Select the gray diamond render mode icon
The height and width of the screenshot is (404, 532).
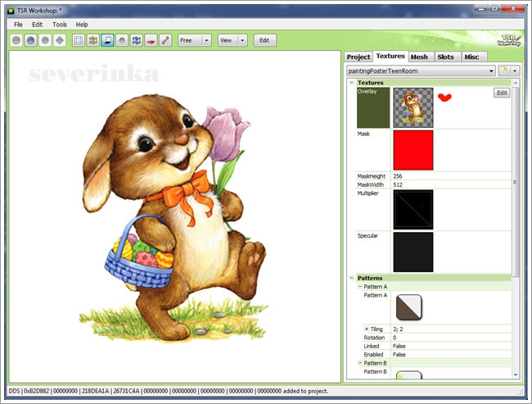(60, 40)
